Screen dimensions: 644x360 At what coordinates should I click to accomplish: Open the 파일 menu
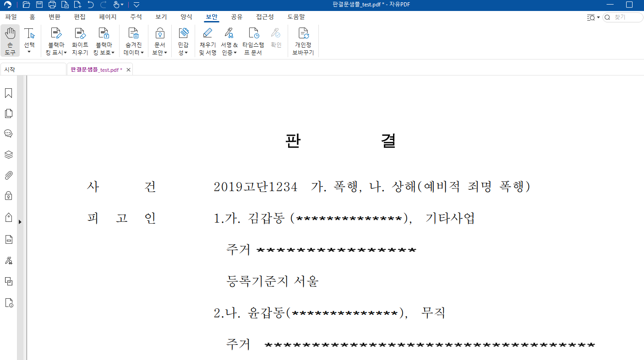click(11, 17)
